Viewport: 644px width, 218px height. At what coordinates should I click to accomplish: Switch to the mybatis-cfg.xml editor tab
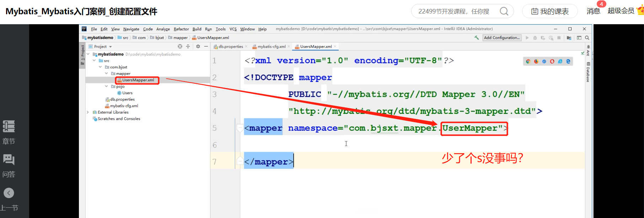(x=272, y=46)
